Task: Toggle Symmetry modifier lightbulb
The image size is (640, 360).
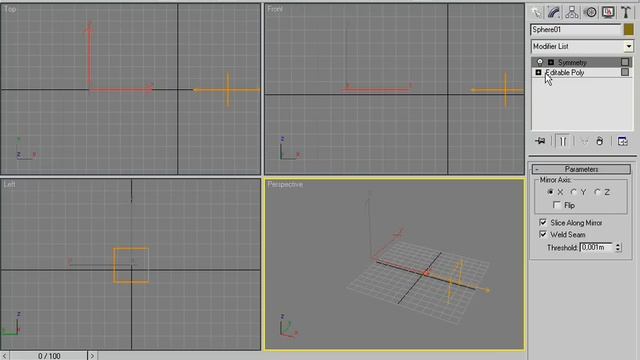Action: pos(540,62)
